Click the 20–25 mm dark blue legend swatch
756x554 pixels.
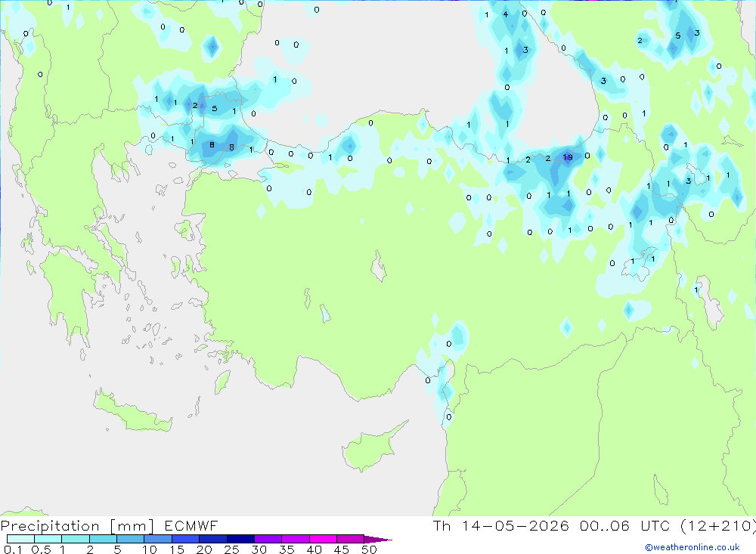click(212, 539)
